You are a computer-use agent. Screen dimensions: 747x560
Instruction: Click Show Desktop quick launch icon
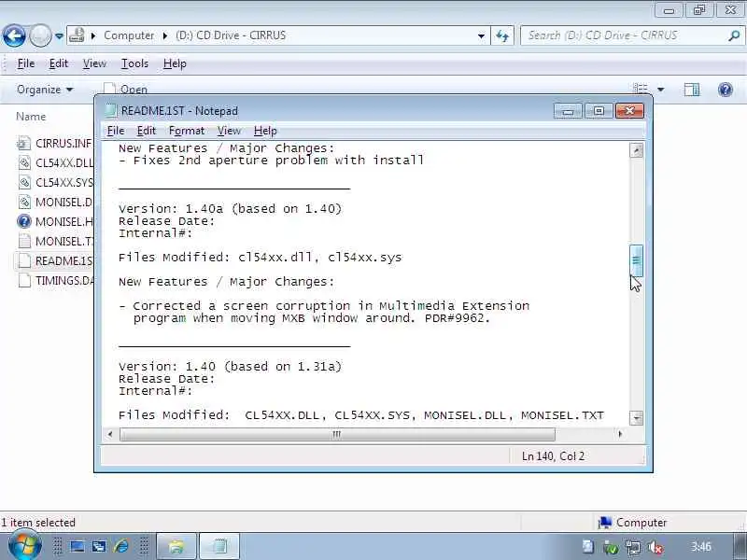[x=78, y=546]
